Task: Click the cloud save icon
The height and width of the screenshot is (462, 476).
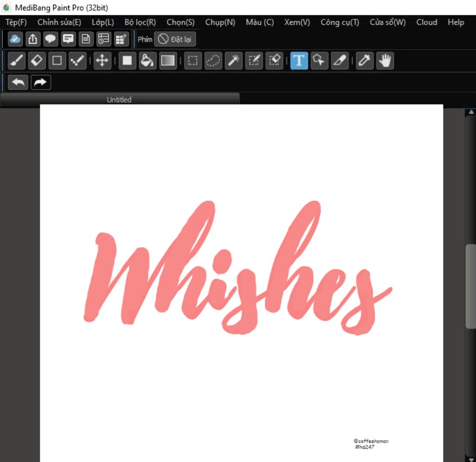Action: pyautogui.click(x=15, y=39)
